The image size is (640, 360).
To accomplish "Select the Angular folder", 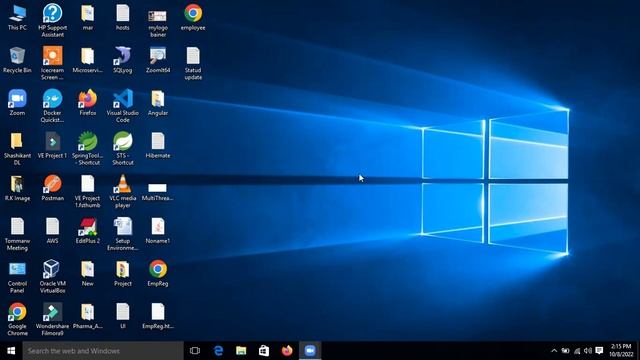I will (x=158, y=102).
